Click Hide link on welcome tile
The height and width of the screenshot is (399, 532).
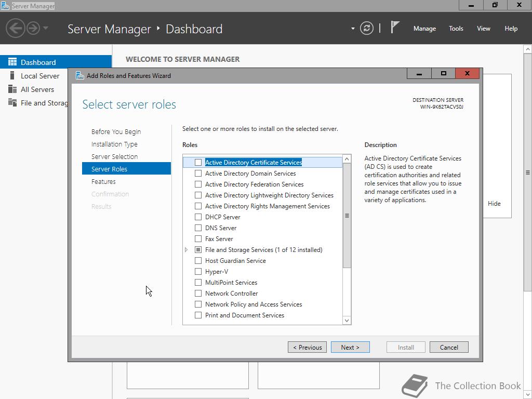pyautogui.click(x=494, y=204)
